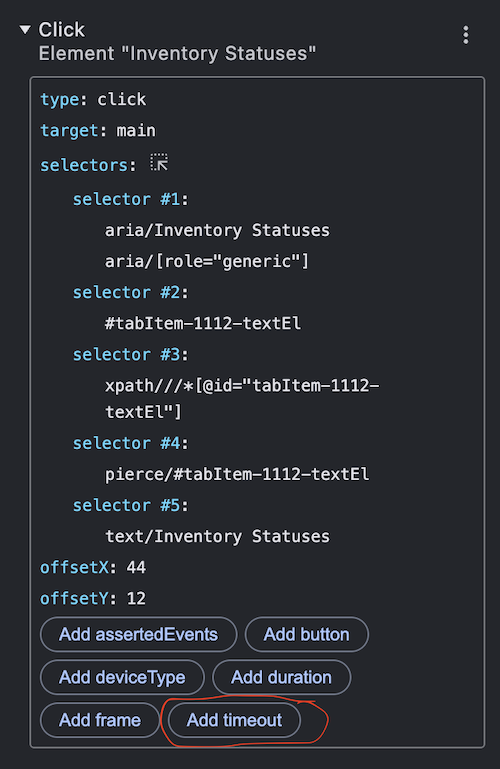Edit the target value main
This screenshot has width=500, height=769.
pos(136,130)
